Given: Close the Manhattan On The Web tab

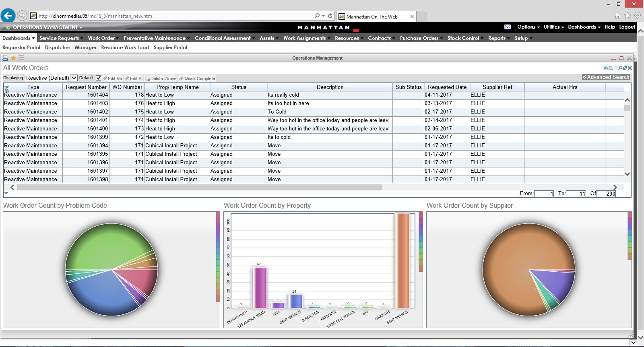Looking at the screenshot, I should (412, 17).
